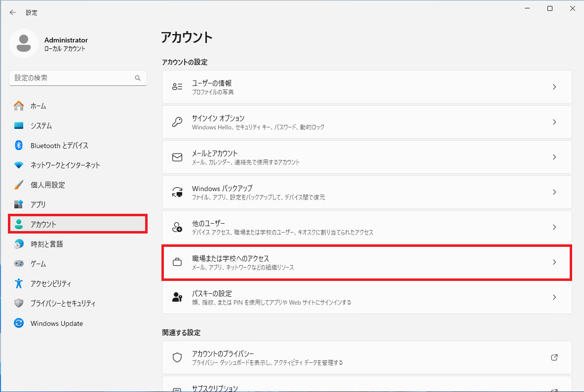Click the ゲーム controller icon
The image size is (584, 392).
[x=19, y=264]
